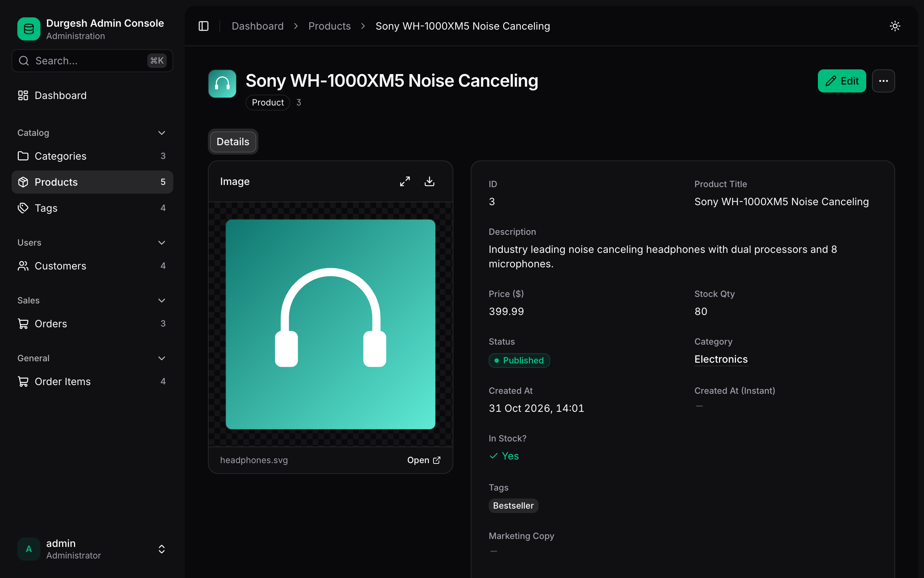This screenshot has width=924, height=578.
Task: Click the product description text
Action: pyautogui.click(x=663, y=256)
